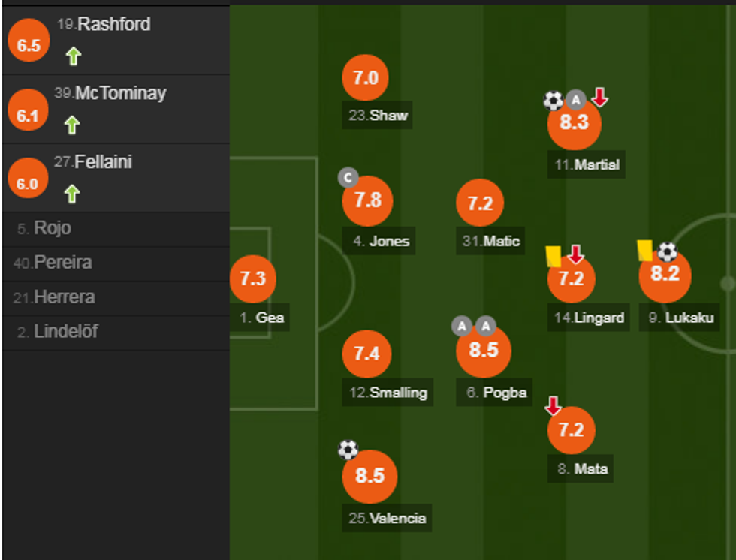Click Mata's red substituted-off arrow

click(x=553, y=406)
